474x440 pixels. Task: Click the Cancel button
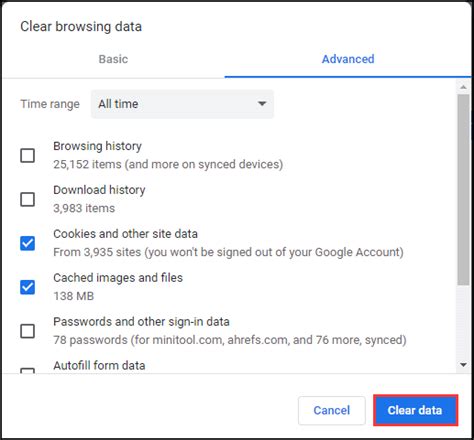pos(332,410)
